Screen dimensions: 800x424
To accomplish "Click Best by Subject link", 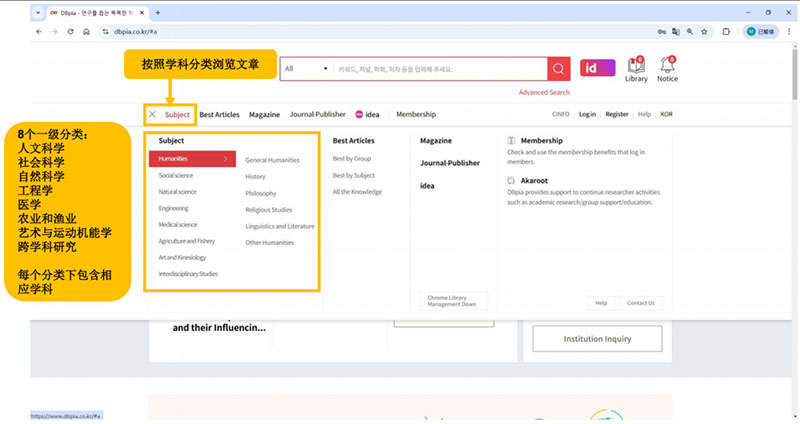I will click(x=354, y=175).
